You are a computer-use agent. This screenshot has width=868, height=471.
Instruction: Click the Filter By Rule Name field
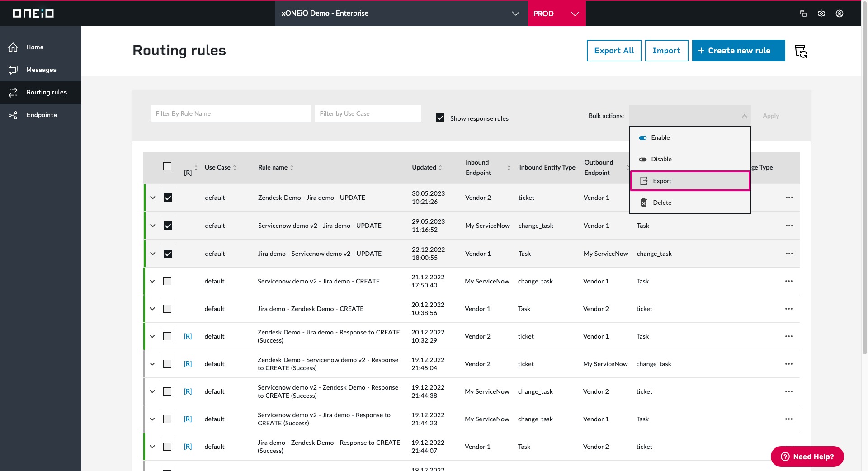(x=230, y=113)
